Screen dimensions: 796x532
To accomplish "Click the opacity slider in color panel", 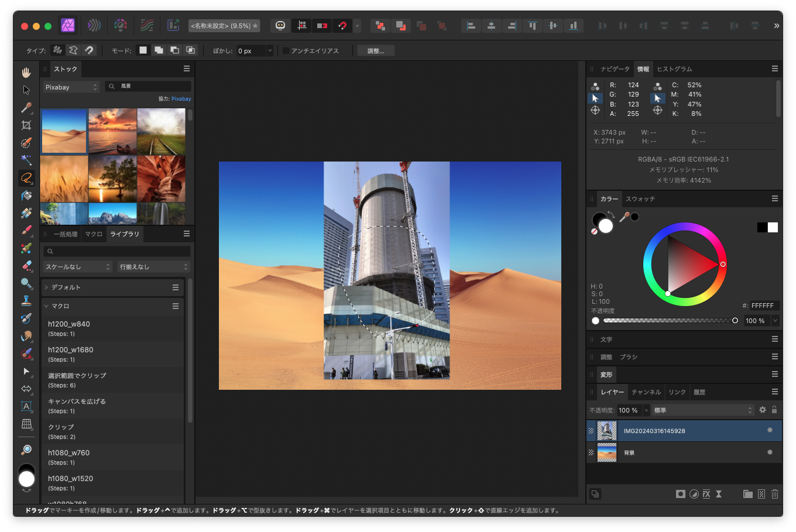I will click(669, 321).
